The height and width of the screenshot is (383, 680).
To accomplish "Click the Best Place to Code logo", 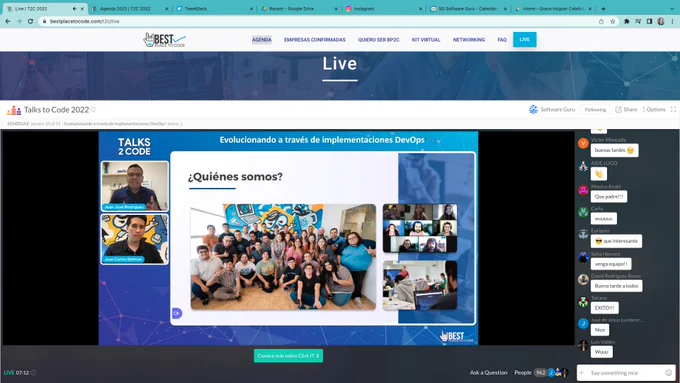I will (164, 40).
